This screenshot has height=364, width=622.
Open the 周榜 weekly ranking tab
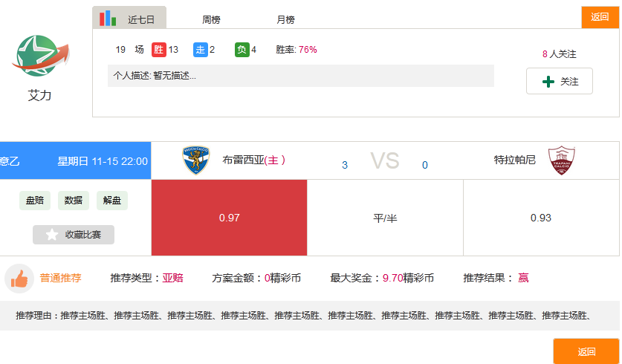tap(211, 20)
